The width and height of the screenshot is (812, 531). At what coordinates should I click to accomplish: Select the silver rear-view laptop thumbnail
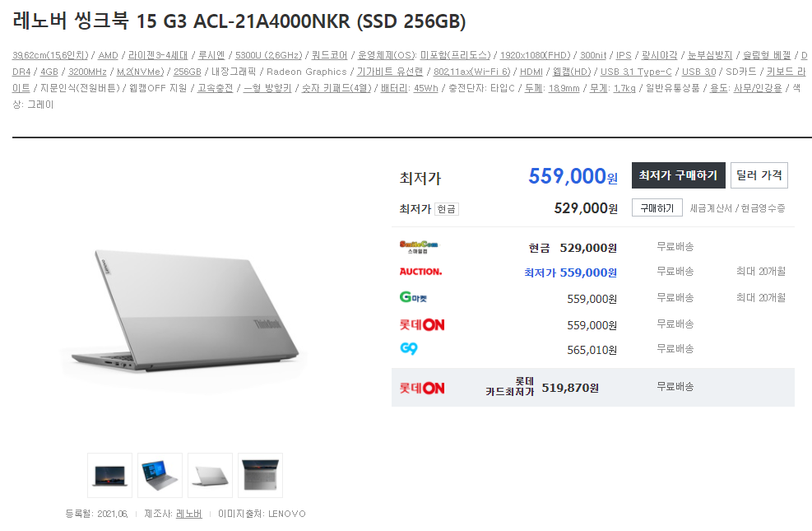[210, 475]
